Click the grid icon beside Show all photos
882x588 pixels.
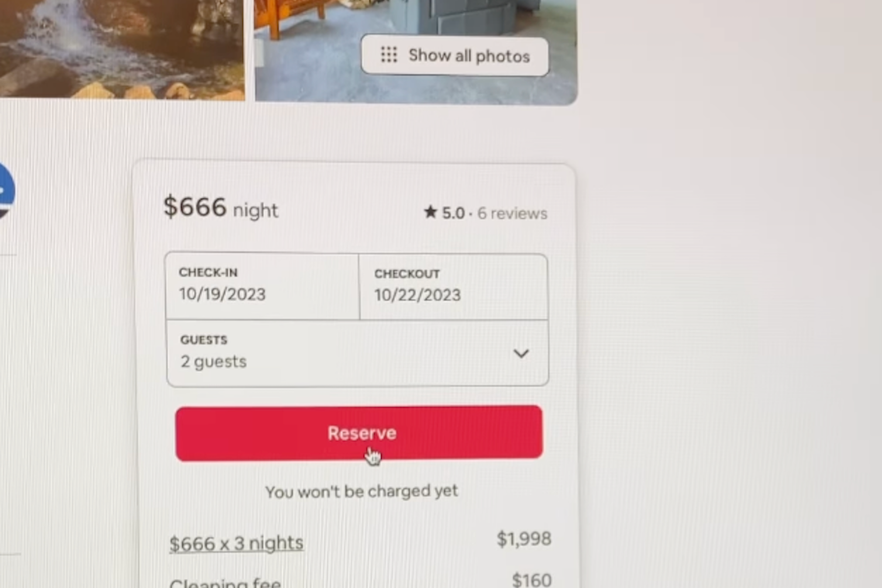pyautogui.click(x=389, y=54)
